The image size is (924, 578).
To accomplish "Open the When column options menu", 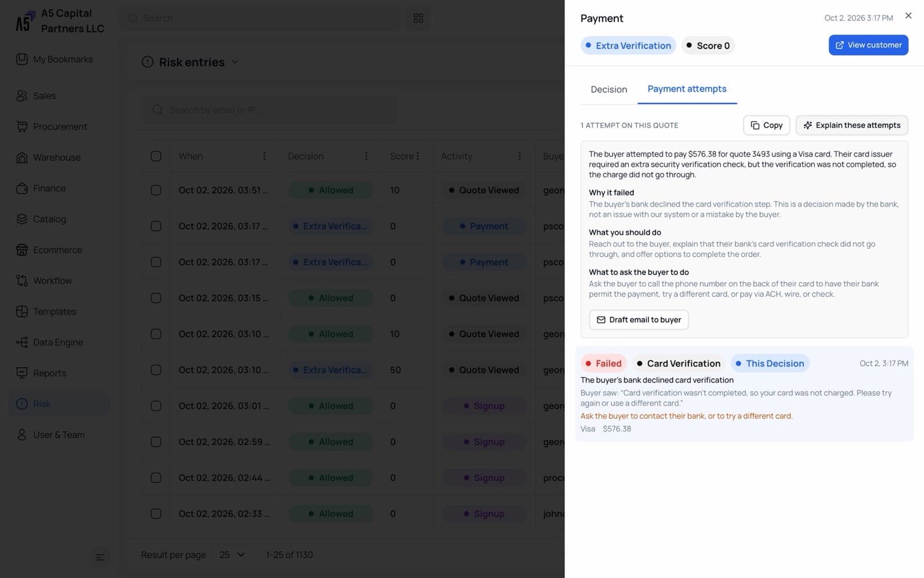I will (x=264, y=156).
